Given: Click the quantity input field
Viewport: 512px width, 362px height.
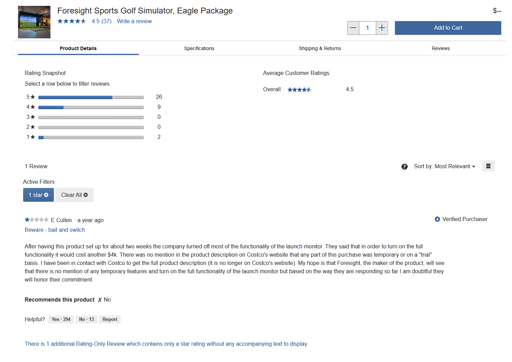Looking at the screenshot, I should click(x=368, y=28).
